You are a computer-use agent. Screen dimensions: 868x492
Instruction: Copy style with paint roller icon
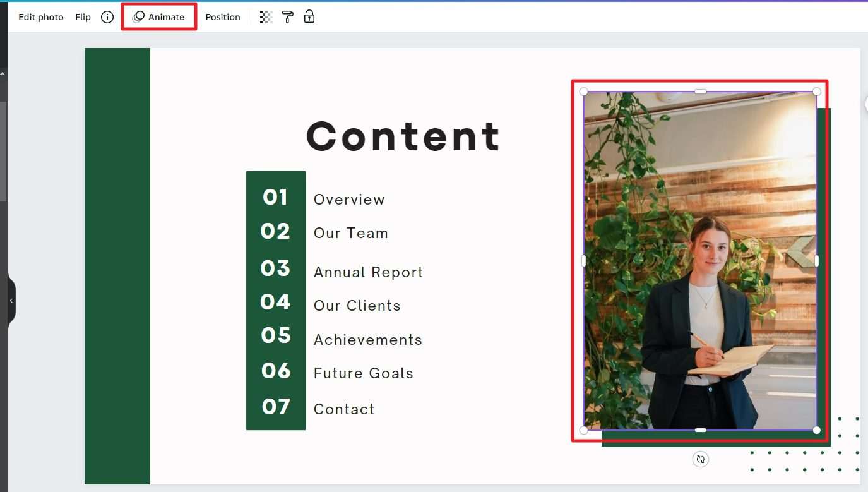point(287,17)
